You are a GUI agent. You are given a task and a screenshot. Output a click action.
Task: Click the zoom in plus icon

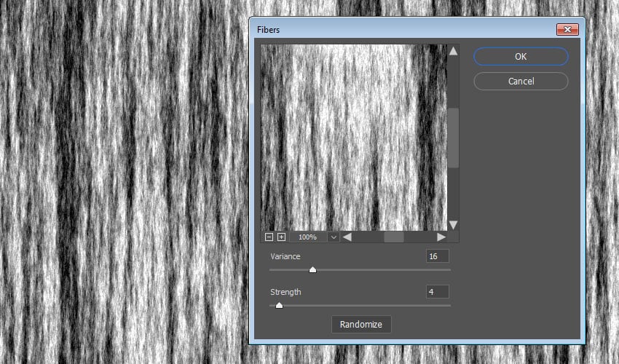pos(281,237)
